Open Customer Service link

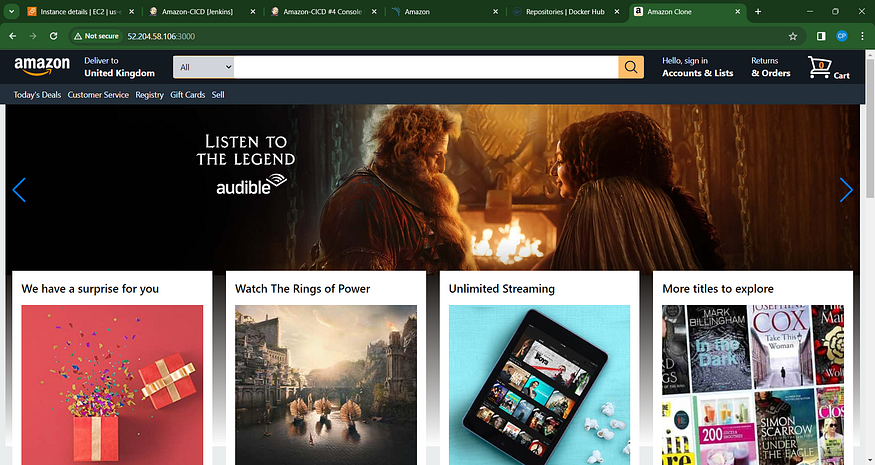[x=98, y=95]
